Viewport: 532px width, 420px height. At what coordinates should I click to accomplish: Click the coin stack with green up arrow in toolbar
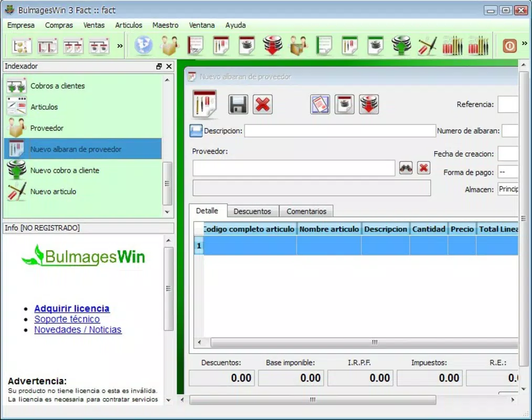coord(401,46)
